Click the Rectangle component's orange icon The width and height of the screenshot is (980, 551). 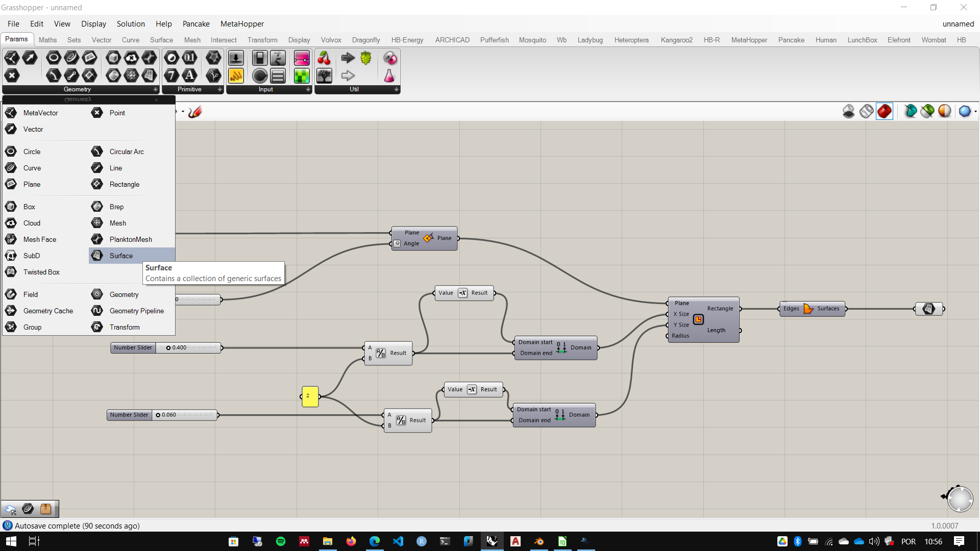point(698,319)
